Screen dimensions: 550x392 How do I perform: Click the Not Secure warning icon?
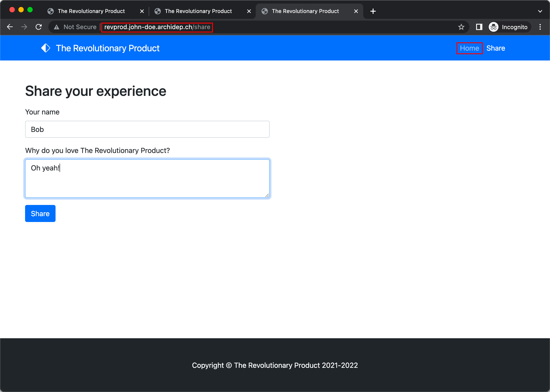click(x=56, y=27)
